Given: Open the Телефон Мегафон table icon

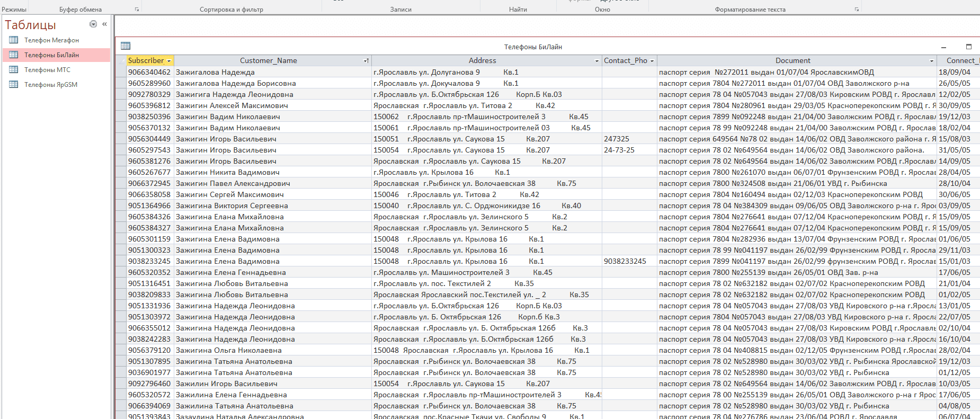Looking at the screenshot, I should (14, 40).
